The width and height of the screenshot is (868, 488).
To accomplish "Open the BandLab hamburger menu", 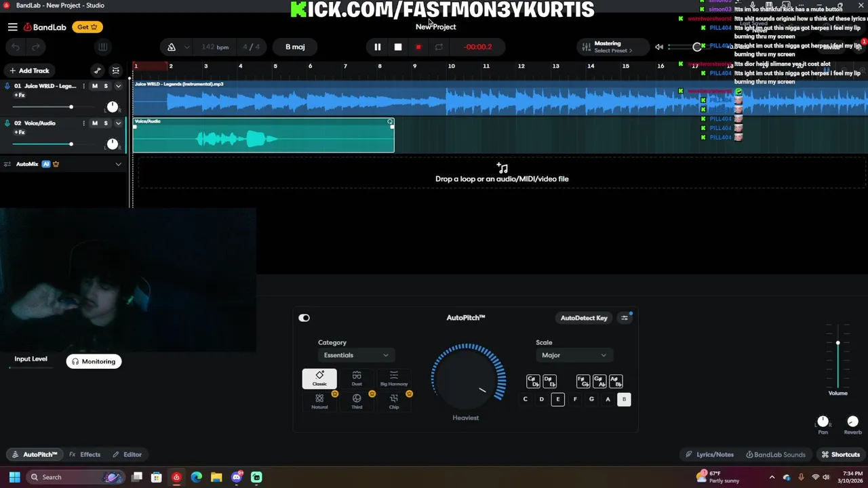I will click(x=12, y=27).
